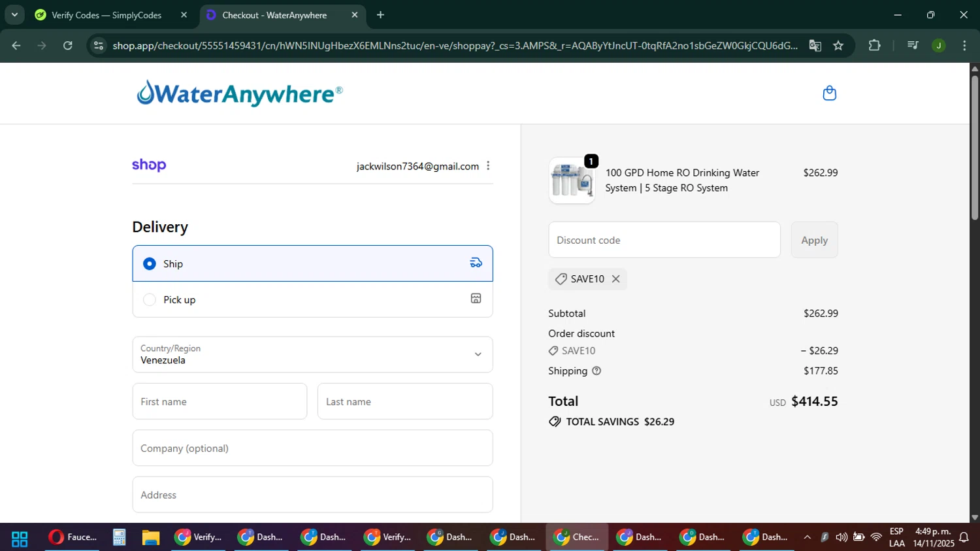Image resolution: width=980 pixels, height=551 pixels.
Task: Open the taskbar clock and date
Action: pos(933,538)
